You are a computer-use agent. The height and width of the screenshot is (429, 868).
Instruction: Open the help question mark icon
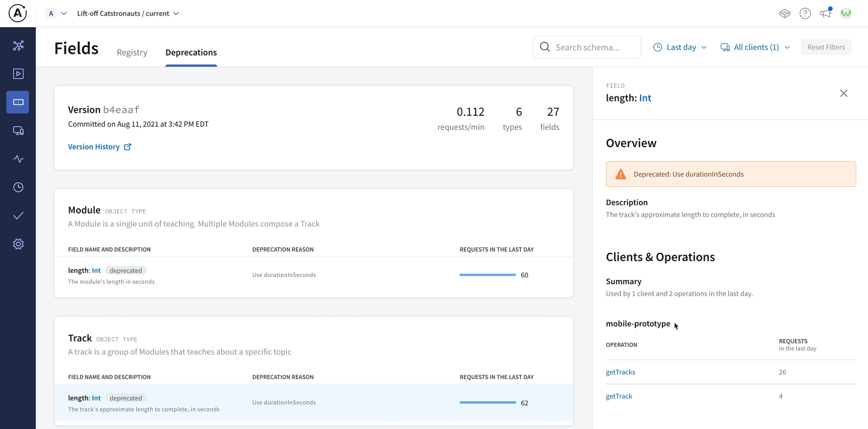tap(805, 13)
